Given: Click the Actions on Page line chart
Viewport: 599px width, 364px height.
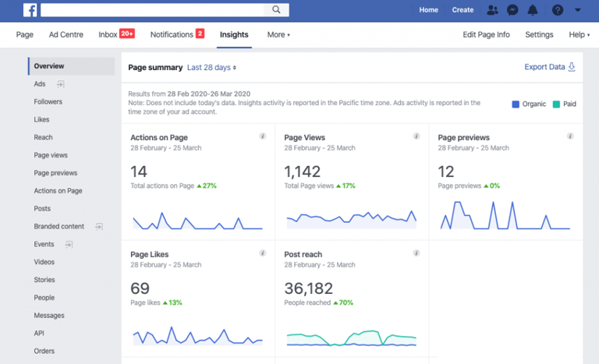Looking at the screenshot, I should point(198,221).
